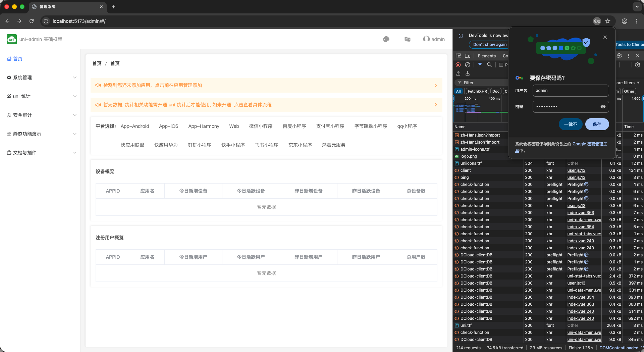
Task: Select the Fetch/XHR filter tab
Action: (x=477, y=91)
